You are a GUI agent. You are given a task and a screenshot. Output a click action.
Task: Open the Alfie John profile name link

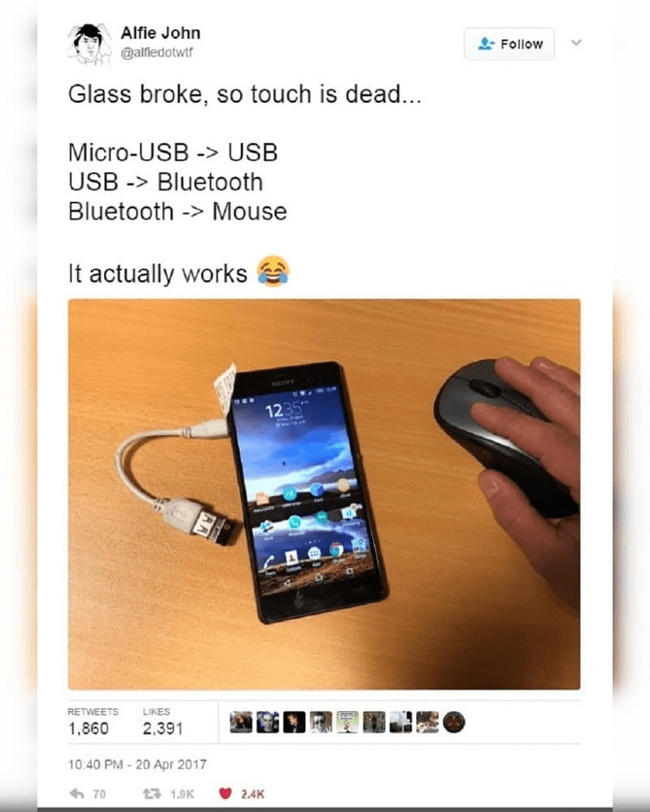coord(160,33)
